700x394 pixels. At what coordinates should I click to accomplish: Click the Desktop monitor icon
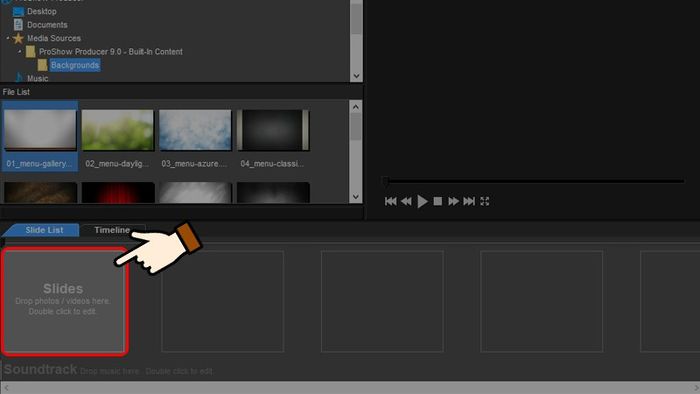coord(18,11)
